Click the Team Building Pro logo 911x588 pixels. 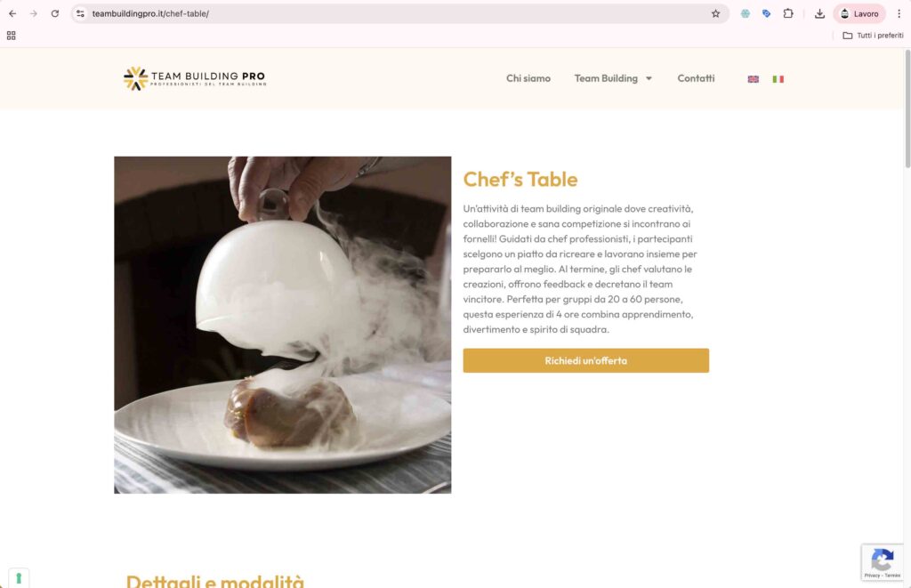coord(195,78)
